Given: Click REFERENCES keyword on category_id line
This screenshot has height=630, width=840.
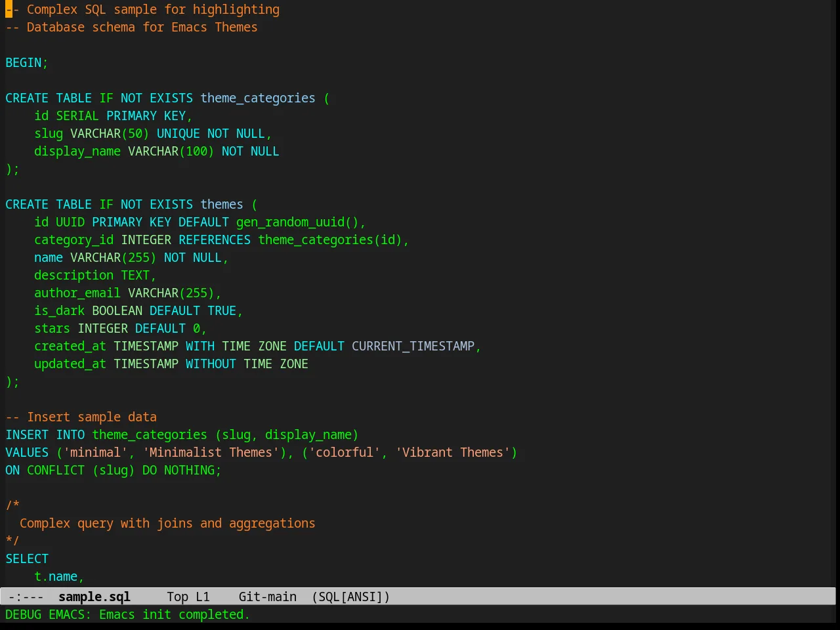Looking at the screenshot, I should pos(215,240).
